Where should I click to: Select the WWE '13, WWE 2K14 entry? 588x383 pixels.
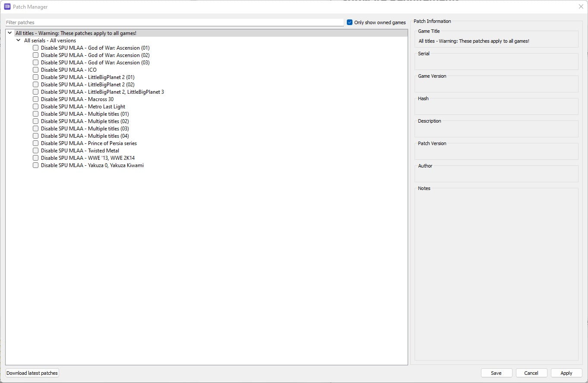click(88, 158)
